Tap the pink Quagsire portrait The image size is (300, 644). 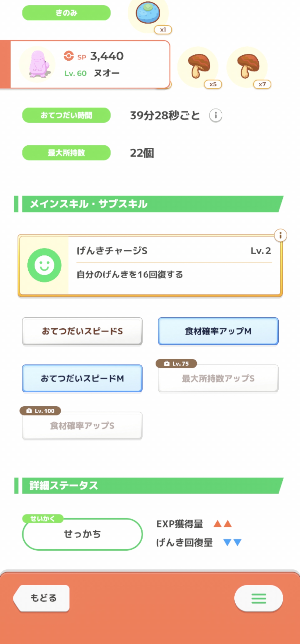(38, 64)
